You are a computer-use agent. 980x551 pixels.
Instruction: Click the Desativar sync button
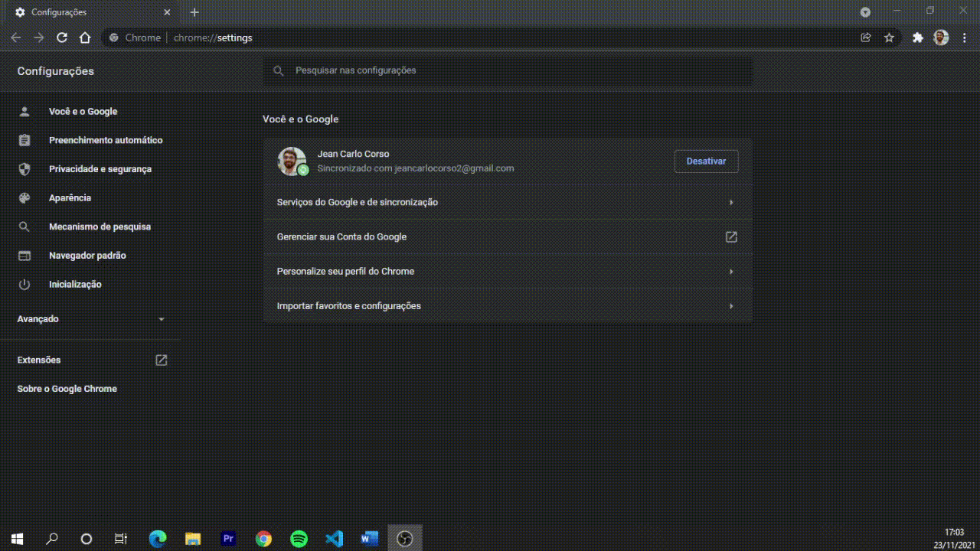pos(706,161)
